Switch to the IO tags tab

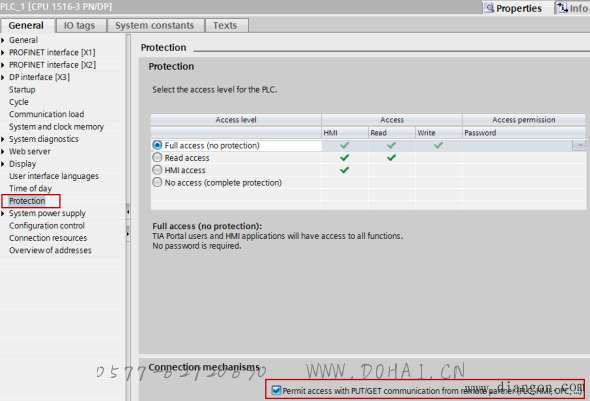tap(79, 26)
